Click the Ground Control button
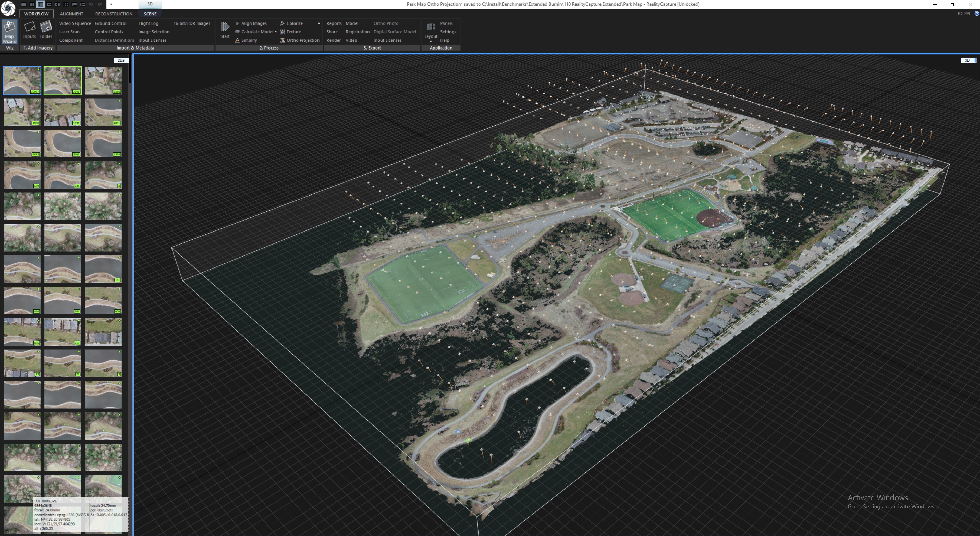The height and width of the screenshot is (536, 980). point(110,23)
